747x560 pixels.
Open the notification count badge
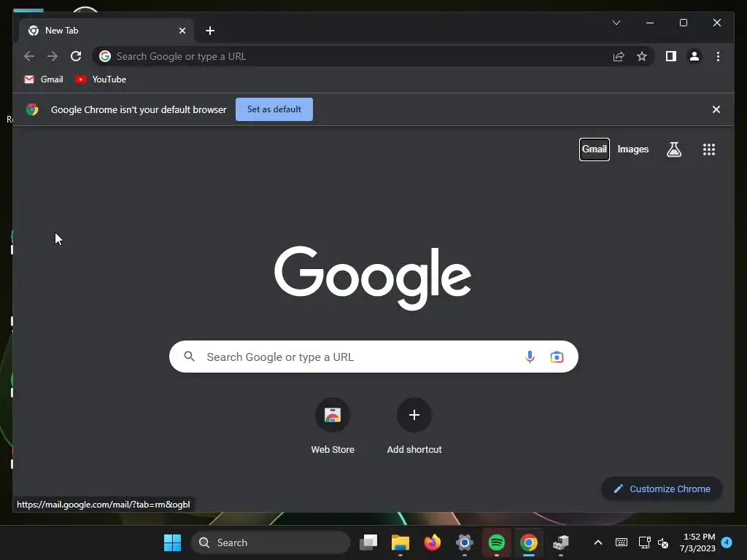[727, 542]
